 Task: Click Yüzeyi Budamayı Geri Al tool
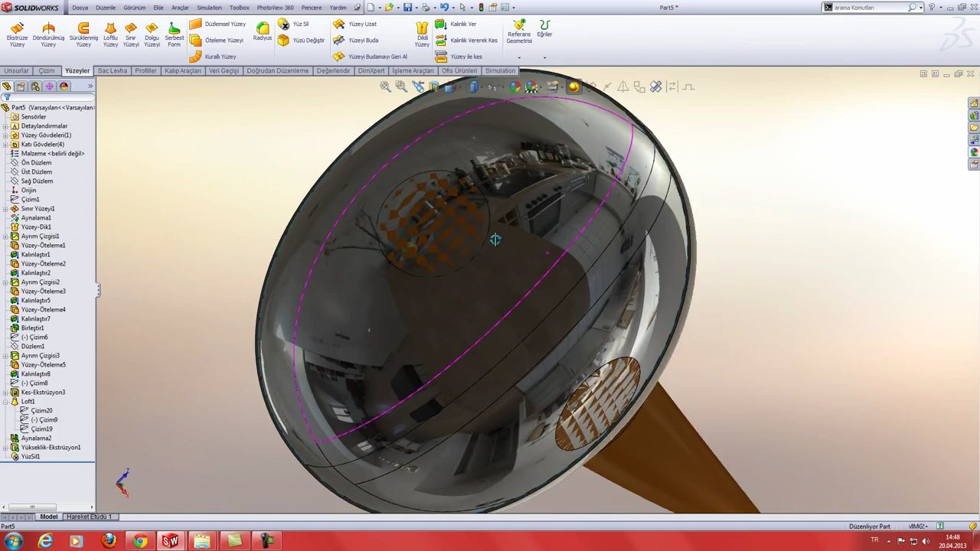point(371,57)
